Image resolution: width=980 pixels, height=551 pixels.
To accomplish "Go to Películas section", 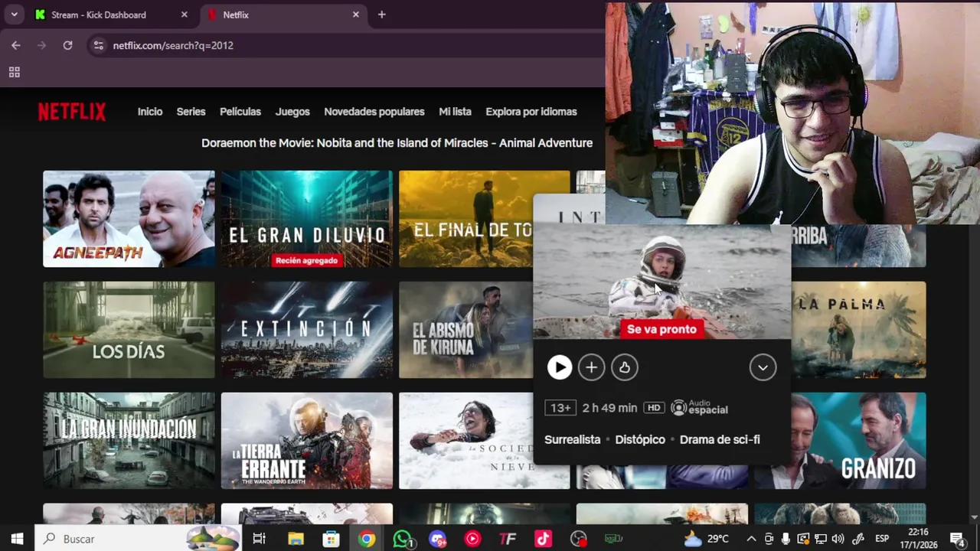I will click(240, 112).
